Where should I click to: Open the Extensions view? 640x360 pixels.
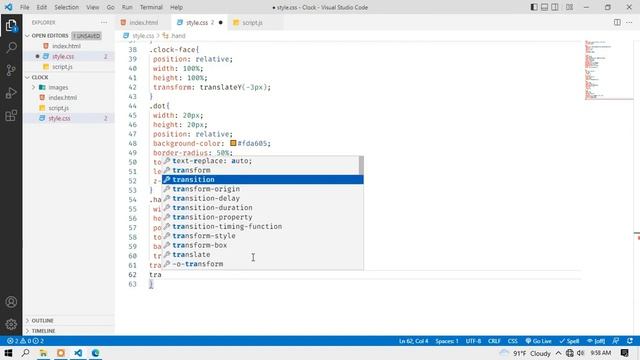click(11, 116)
